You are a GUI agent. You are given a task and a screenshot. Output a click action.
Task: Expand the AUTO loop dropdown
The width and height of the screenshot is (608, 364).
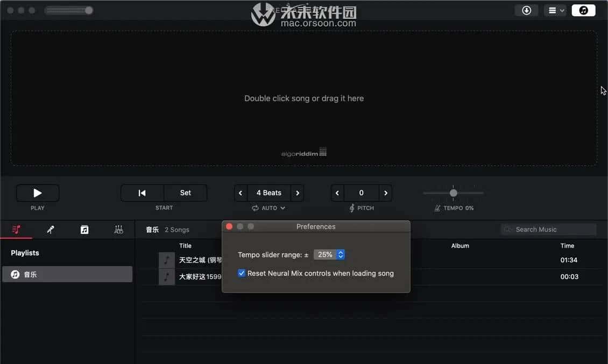pyautogui.click(x=269, y=208)
